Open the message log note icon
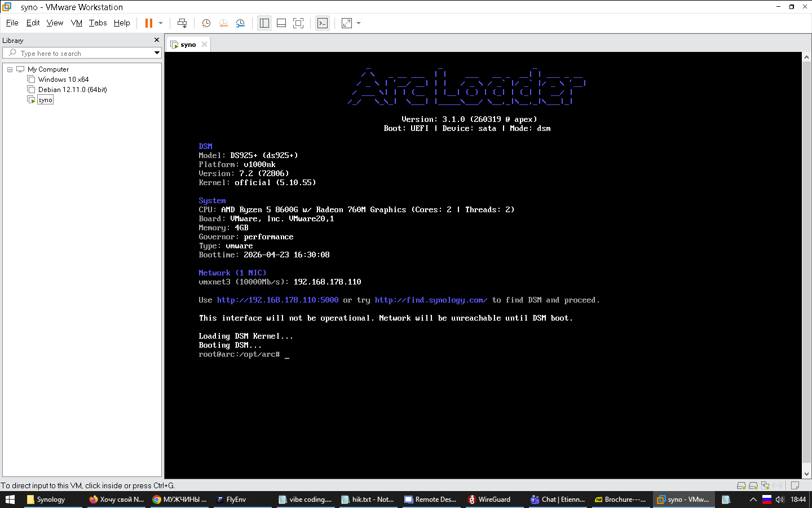812x508 pixels. [x=795, y=485]
